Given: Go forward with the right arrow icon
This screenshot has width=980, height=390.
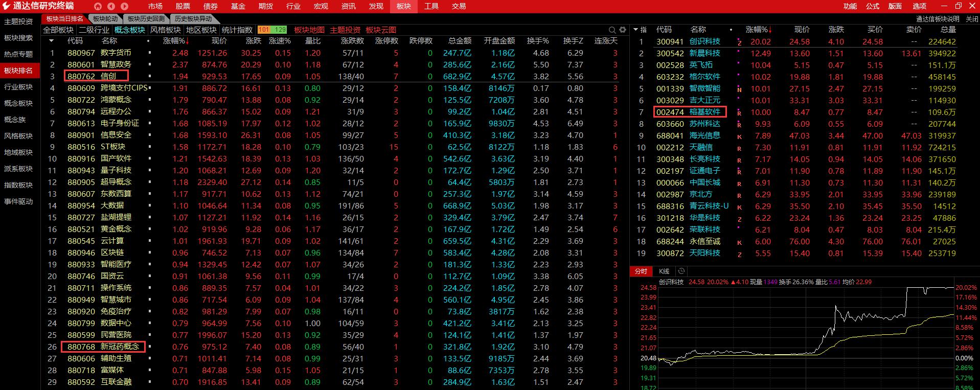Looking at the screenshot, I should pyautogui.click(x=124, y=6).
